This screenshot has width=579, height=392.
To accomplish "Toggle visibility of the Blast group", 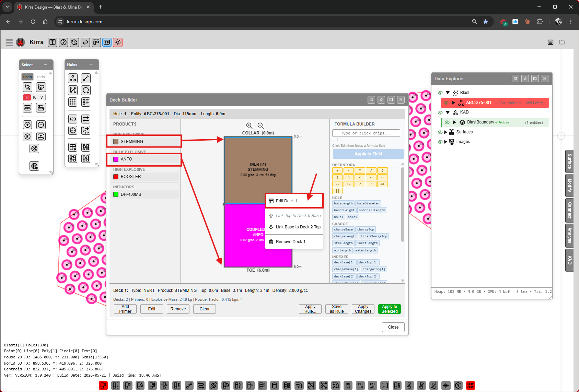I will click(440, 93).
